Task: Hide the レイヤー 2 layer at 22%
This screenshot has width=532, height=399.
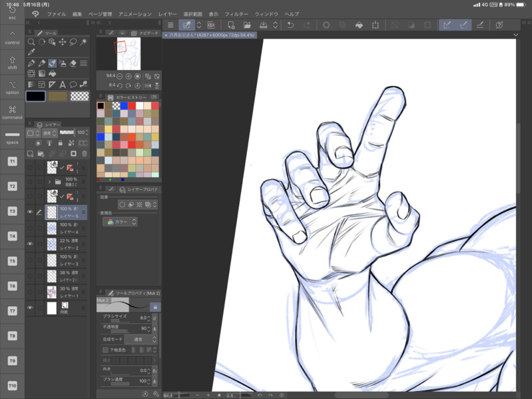Action: (x=30, y=244)
